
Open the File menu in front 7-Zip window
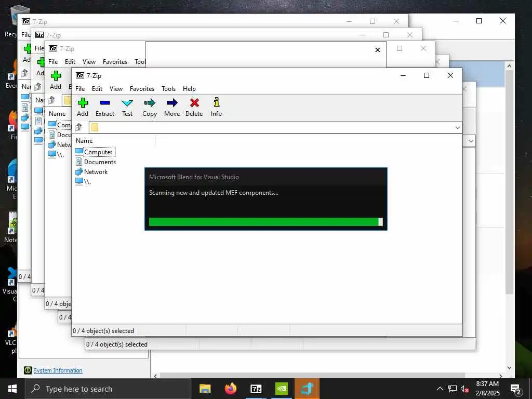pos(80,88)
